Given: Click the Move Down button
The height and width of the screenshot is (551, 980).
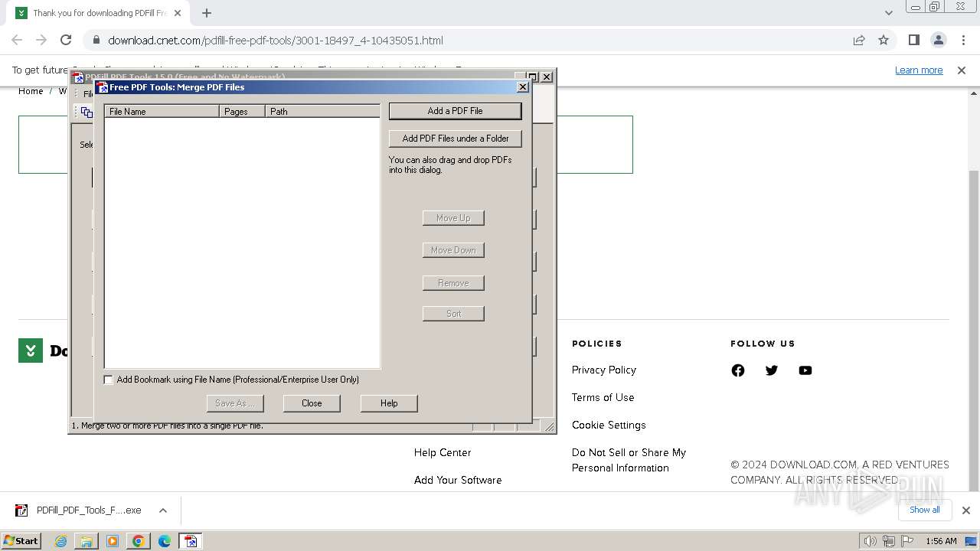Looking at the screenshot, I should click(x=453, y=250).
